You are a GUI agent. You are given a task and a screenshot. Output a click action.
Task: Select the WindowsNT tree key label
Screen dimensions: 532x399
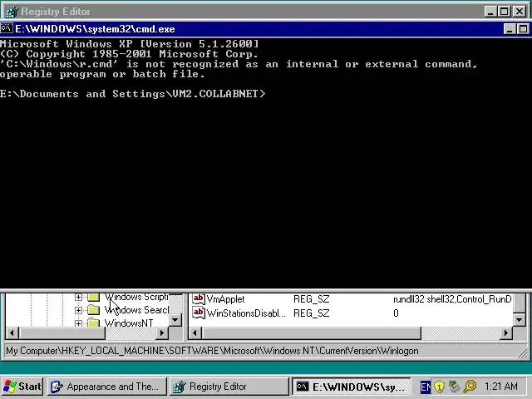click(129, 323)
